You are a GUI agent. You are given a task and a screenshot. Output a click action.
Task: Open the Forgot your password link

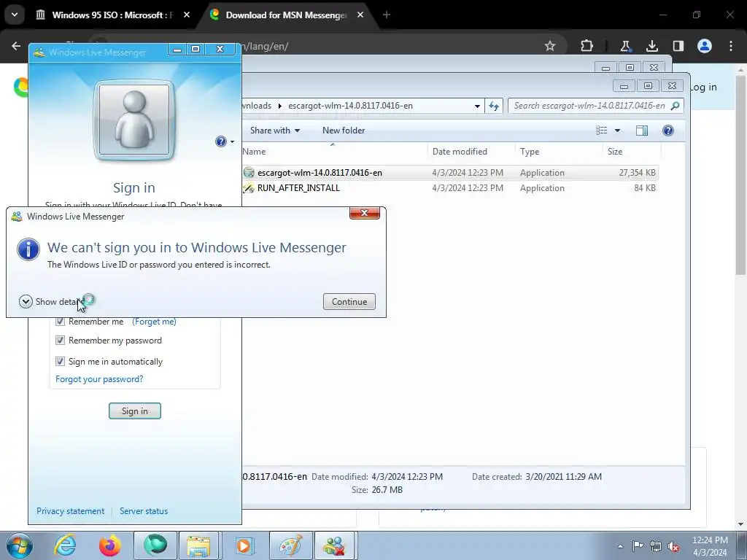point(99,379)
